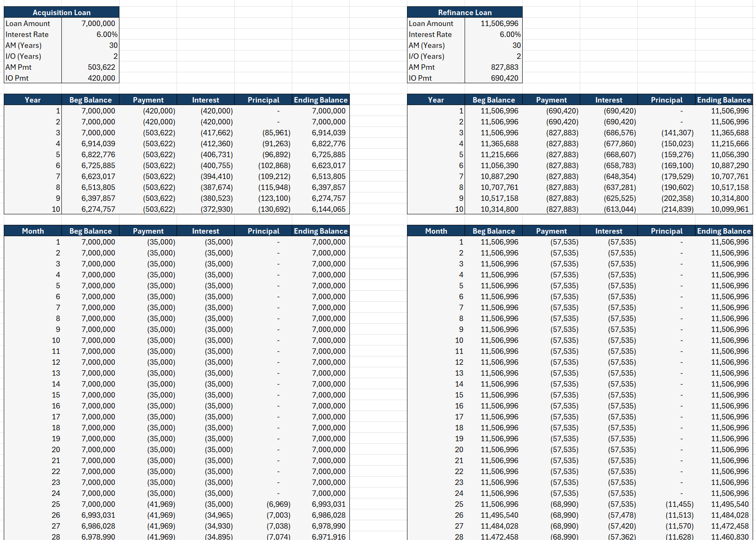
Task: Select Principal header in Refinance yearly table
Action: coord(666,100)
